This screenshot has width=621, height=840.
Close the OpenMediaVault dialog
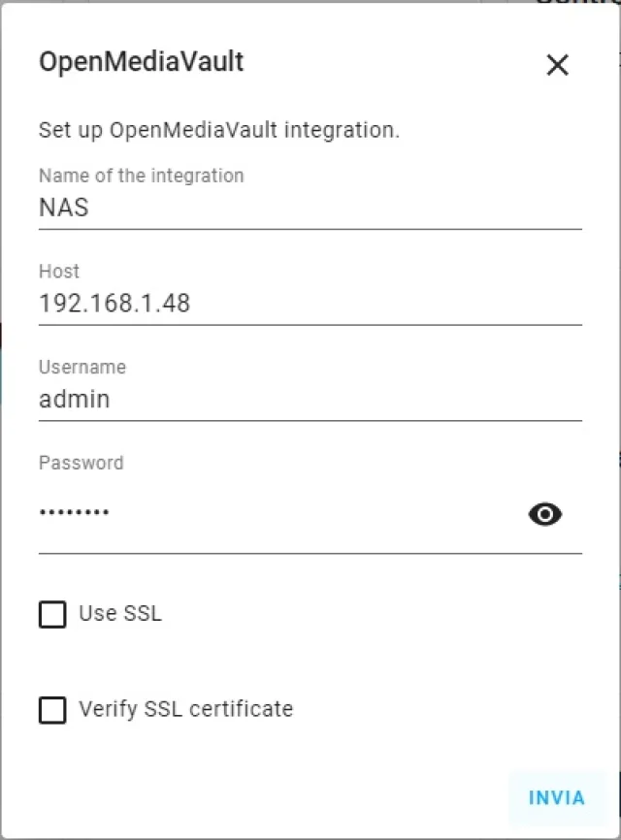coord(557,65)
